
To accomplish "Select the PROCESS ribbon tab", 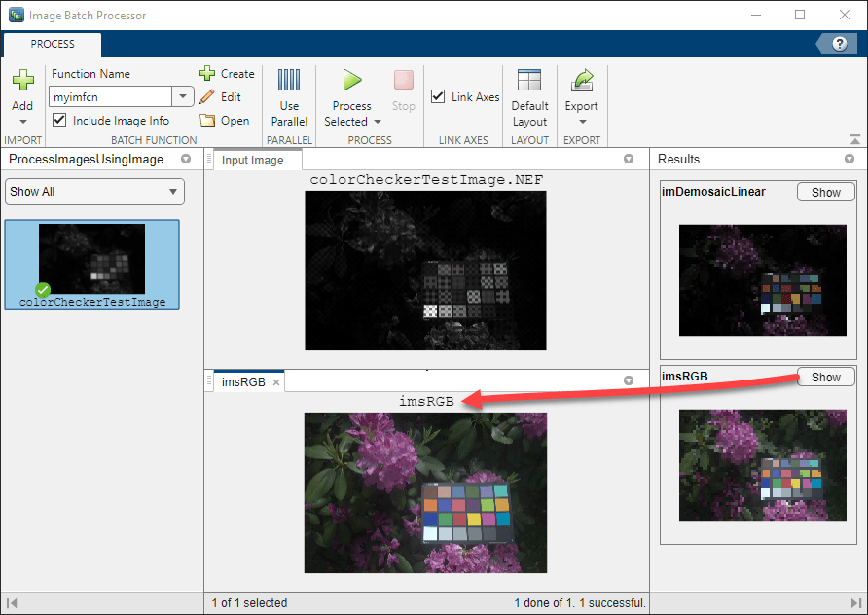I will pyautogui.click(x=52, y=44).
